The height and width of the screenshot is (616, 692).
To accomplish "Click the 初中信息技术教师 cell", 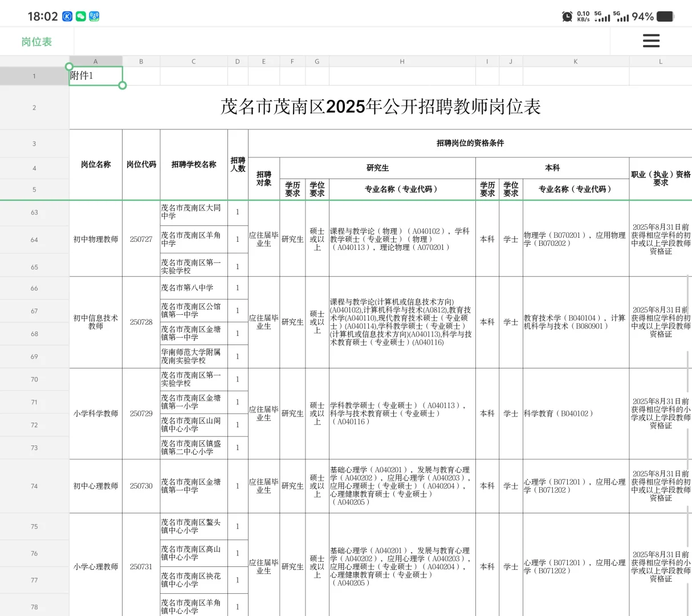I will 96,322.
